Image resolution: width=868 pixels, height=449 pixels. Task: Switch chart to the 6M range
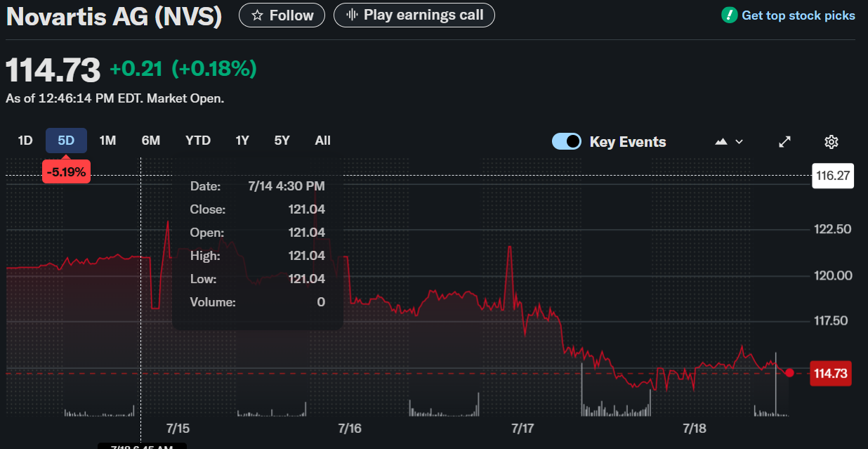point(151,141)
